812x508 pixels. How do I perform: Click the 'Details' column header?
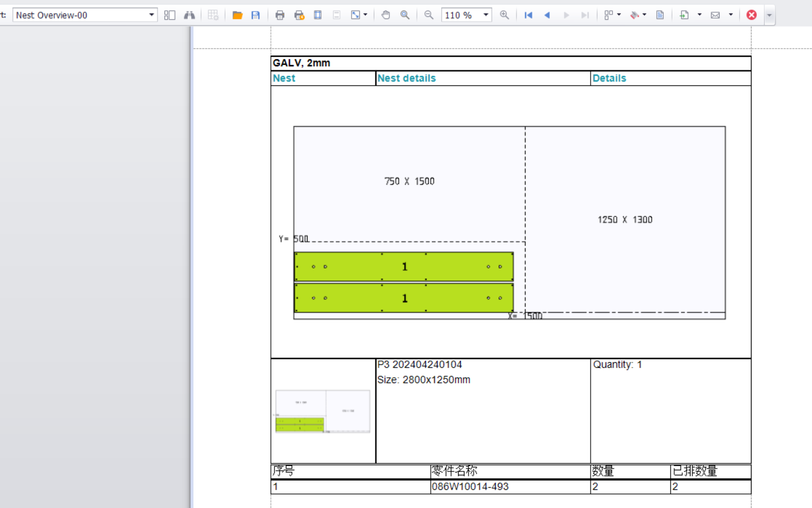609,78
